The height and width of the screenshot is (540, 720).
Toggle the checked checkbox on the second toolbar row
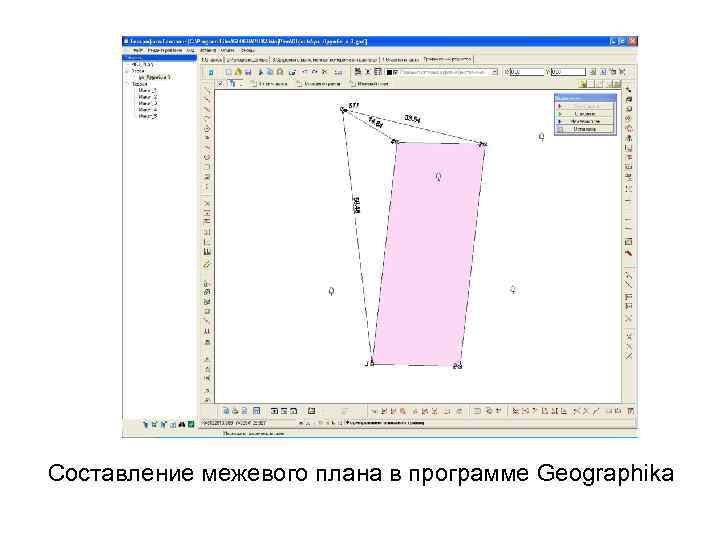coord(220,84)
